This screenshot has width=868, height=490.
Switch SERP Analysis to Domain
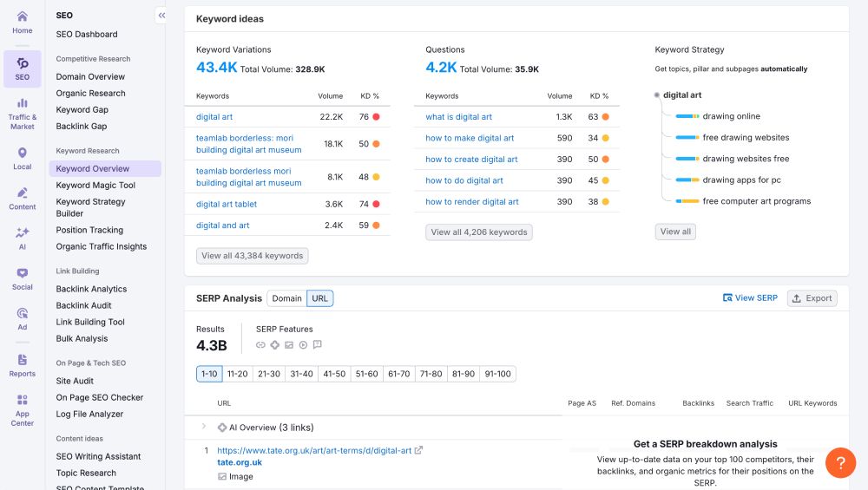[286, 298]
